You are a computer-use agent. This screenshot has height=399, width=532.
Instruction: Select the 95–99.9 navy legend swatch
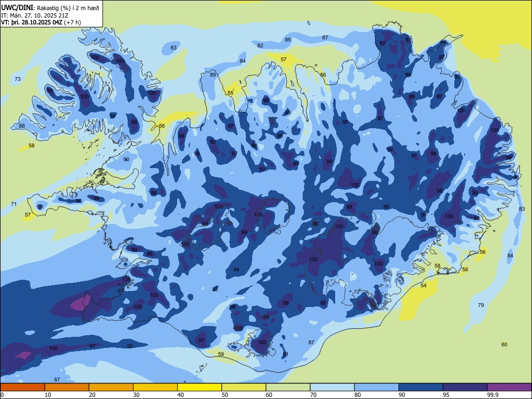[x=465, y=387]
